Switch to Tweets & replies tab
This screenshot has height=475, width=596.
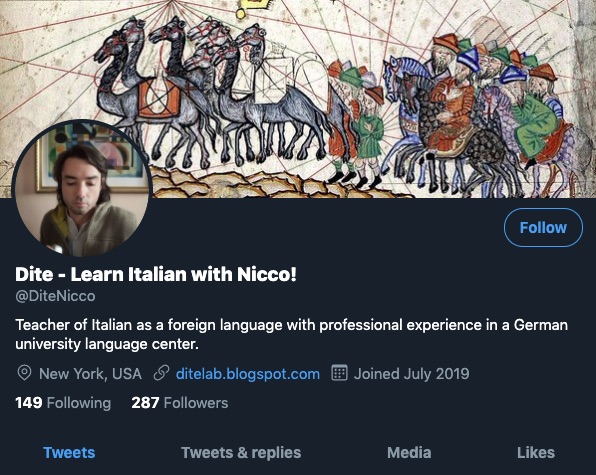pyautogui.click(x=241, y=453)
